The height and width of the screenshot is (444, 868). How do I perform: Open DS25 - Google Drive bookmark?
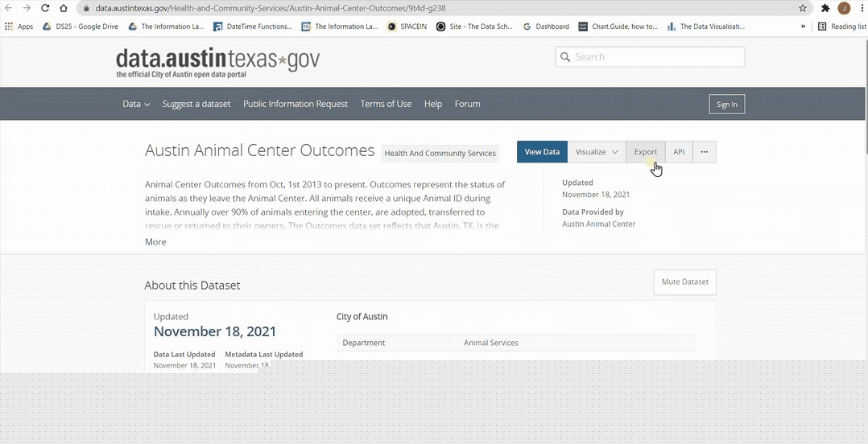pyautogui.click(x=81, y=26)
